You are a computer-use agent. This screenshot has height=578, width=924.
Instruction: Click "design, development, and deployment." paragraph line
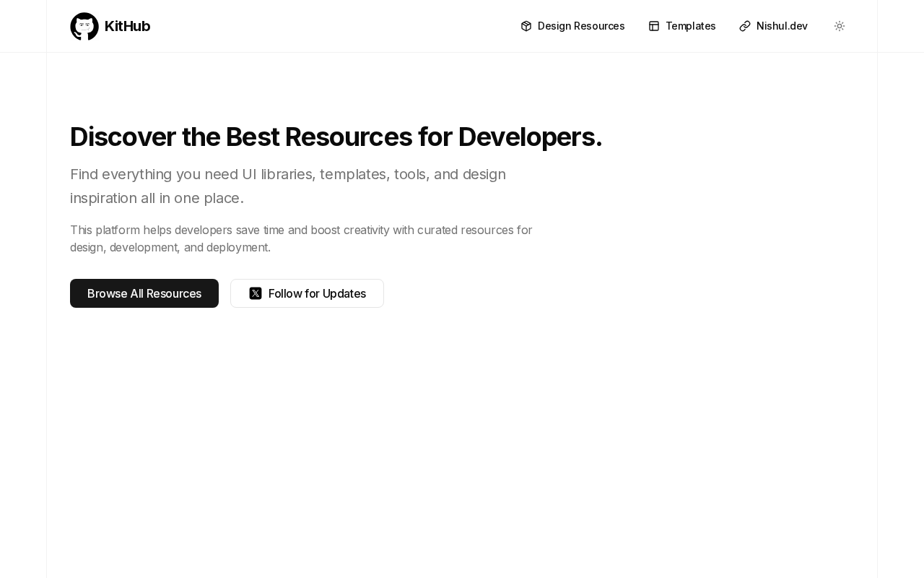point(170,247)
